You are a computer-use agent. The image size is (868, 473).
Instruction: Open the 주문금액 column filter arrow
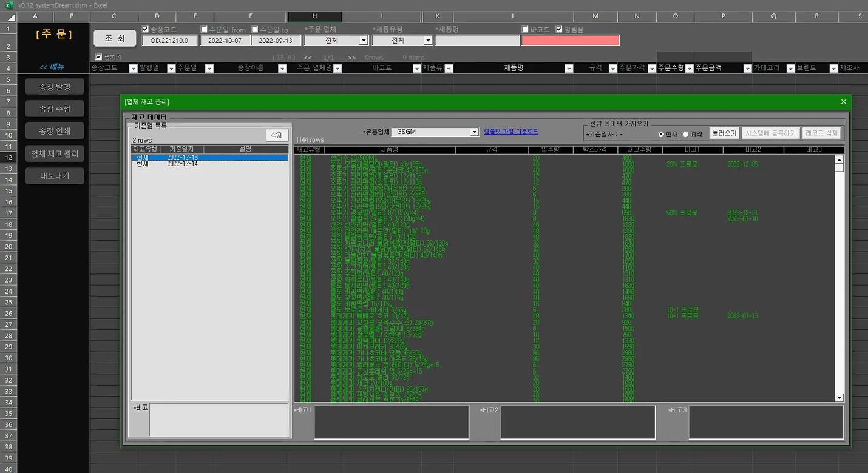(x=748, y=69)
